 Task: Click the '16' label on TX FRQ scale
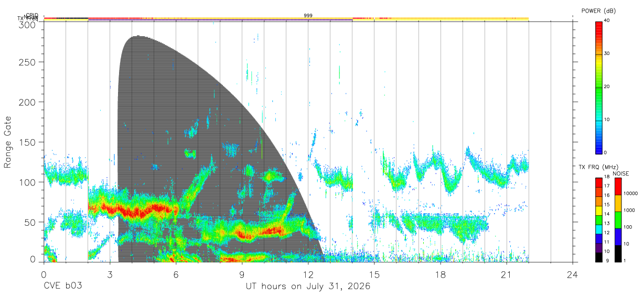[x=607, y=196]
